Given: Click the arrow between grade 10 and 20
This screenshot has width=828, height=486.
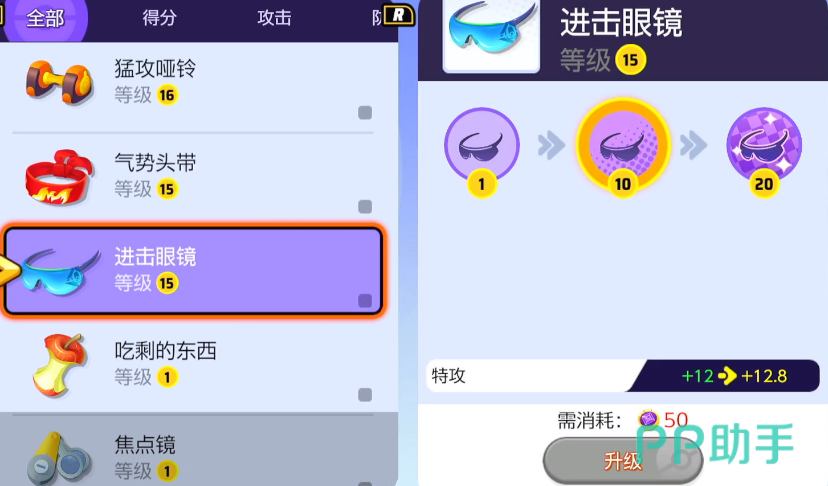Looking at the screenshot, I should point(693,145).
